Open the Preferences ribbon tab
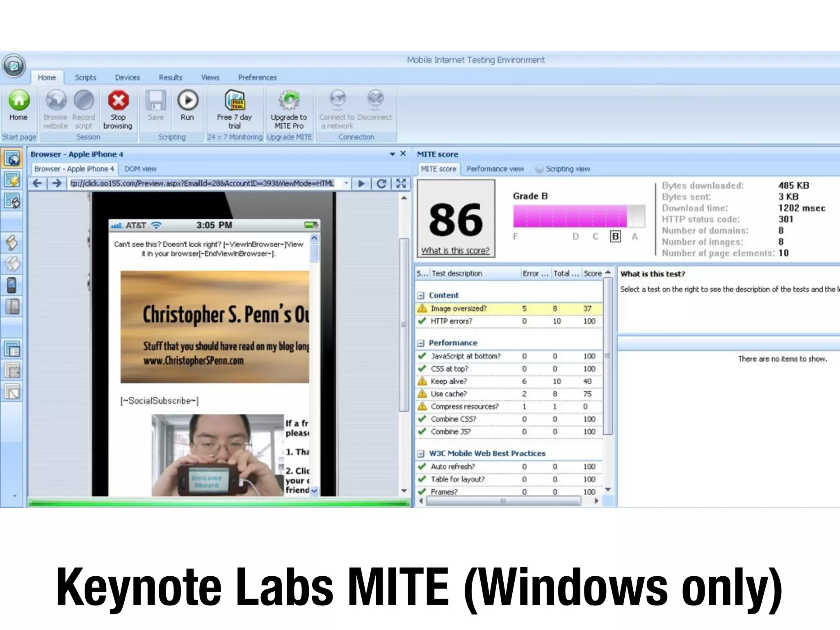Screen dimensions: 840x630 click(x=258, y=78)
